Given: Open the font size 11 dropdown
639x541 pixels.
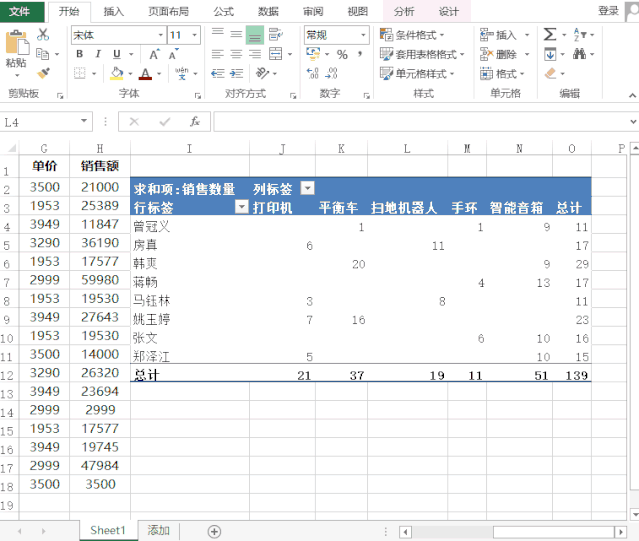Looking at the screenshot, I should (x=194, y=35).
